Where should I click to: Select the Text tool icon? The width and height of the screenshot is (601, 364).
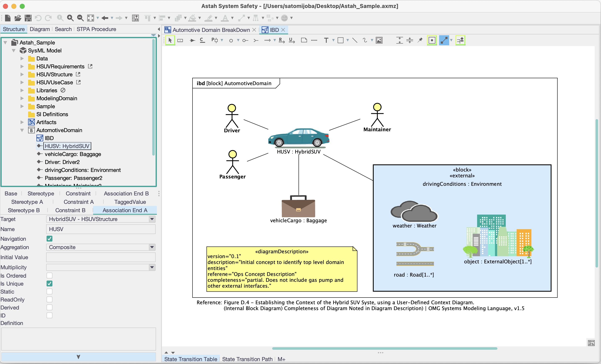point(326,40)
